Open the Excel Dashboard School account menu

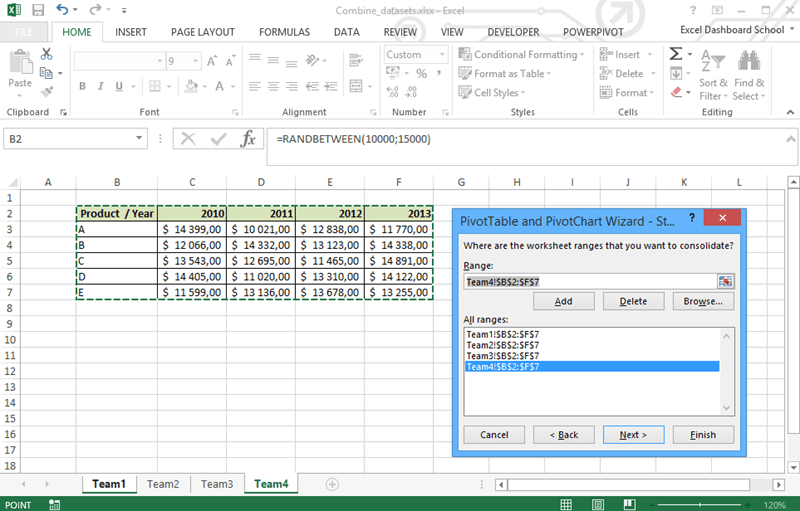tap(737, 30)
